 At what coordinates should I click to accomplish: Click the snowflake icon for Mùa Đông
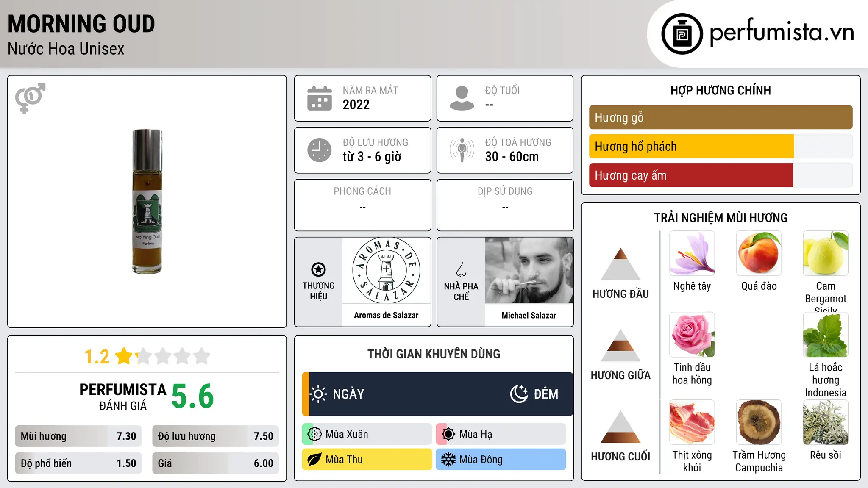(x=448, y=460)
